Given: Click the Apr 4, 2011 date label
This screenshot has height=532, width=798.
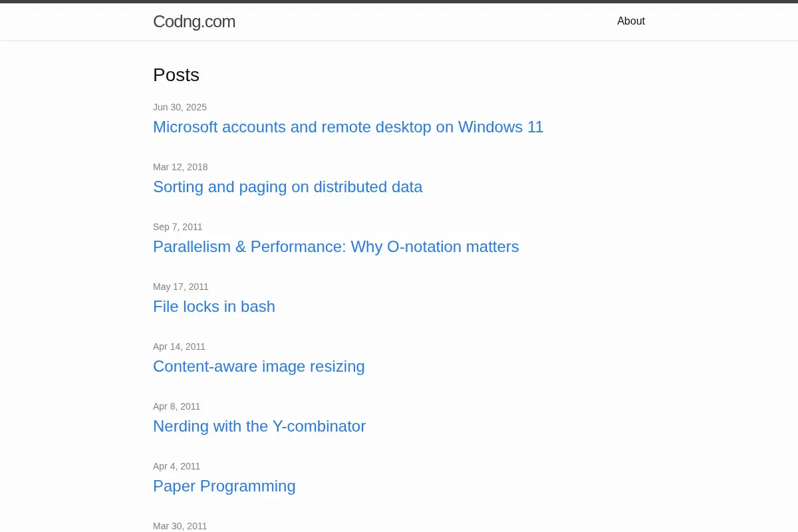Looking at the screenshot, I should tap(176, 466).
